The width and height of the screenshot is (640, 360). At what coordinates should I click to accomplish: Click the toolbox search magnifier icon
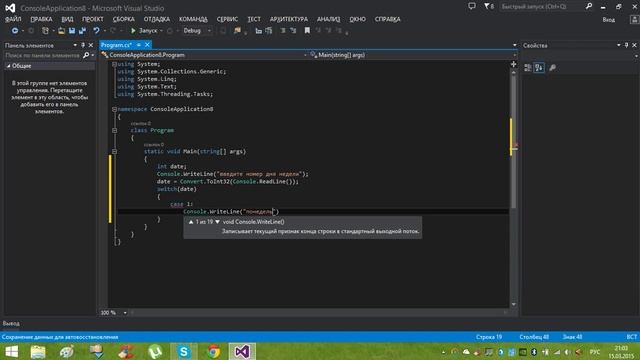(x=86, y=55)
